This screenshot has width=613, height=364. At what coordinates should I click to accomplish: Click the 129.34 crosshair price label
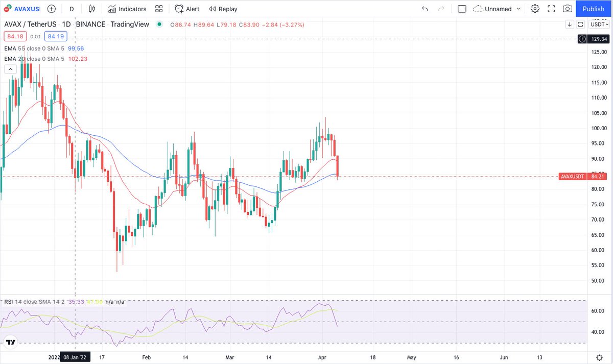[x=598, y=39]
